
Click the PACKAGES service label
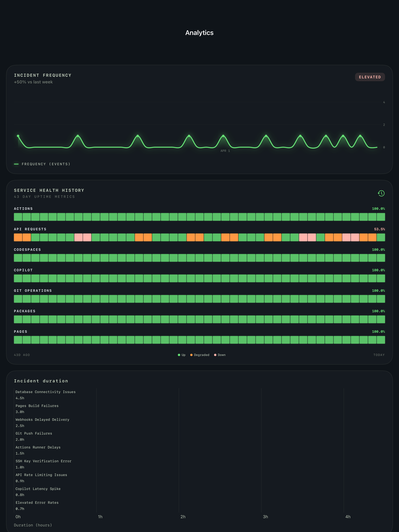point(25,311)
